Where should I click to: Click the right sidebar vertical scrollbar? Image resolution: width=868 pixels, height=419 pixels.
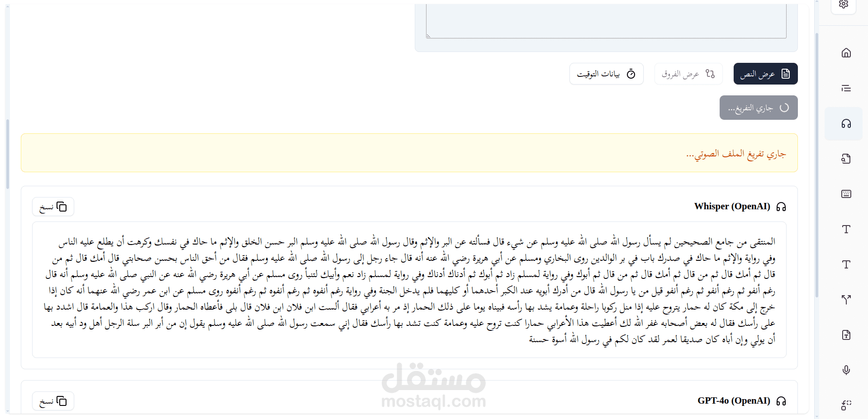coord(816,165)
